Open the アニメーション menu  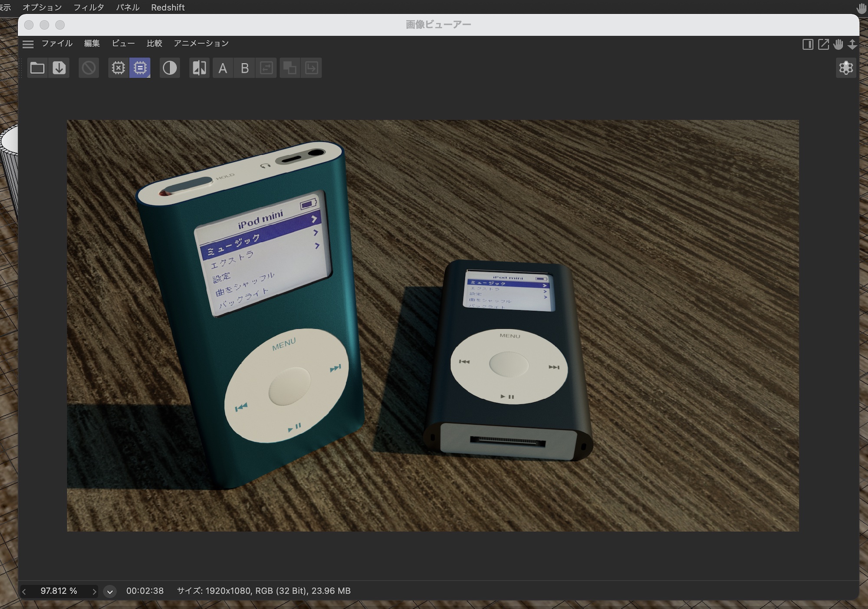[x=201, y=43]
